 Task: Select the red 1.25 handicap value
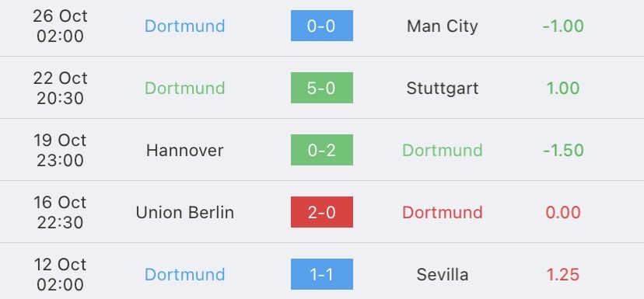tap(563, 274)
